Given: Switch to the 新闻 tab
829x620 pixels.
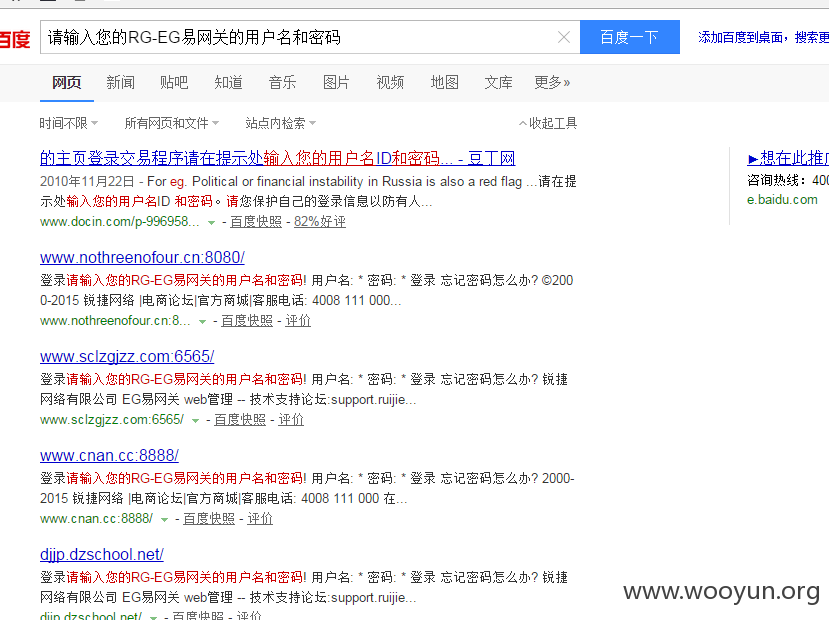Looking at the screenshot, I should tap(121, 82).
